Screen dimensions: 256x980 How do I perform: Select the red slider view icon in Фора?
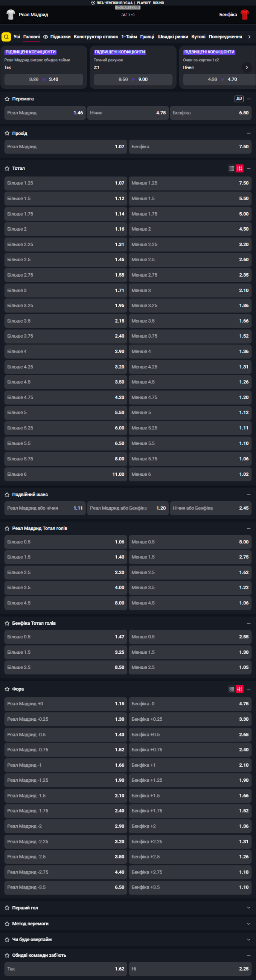pyautogui.click(x=240, y=689)
